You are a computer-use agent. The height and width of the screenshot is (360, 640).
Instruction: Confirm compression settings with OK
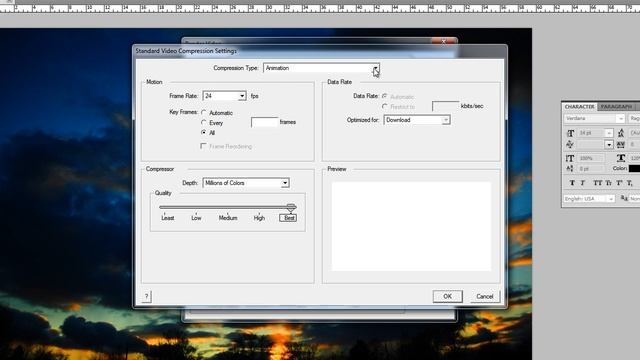tap(447, 296)
